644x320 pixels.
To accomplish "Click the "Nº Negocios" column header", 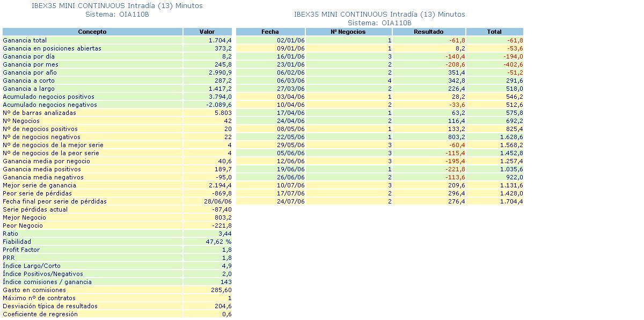I will point(348,32).
